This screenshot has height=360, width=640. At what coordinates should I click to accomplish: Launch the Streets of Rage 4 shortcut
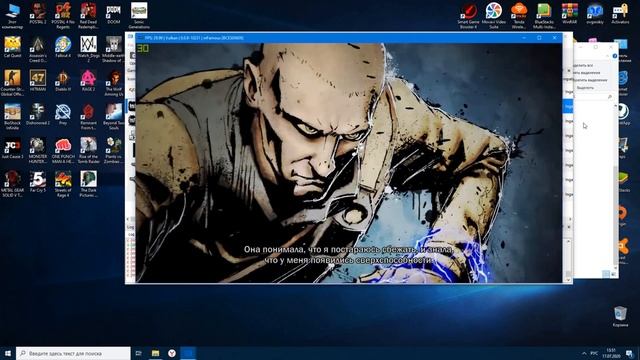pyautogui.click(x=63, y=184)
